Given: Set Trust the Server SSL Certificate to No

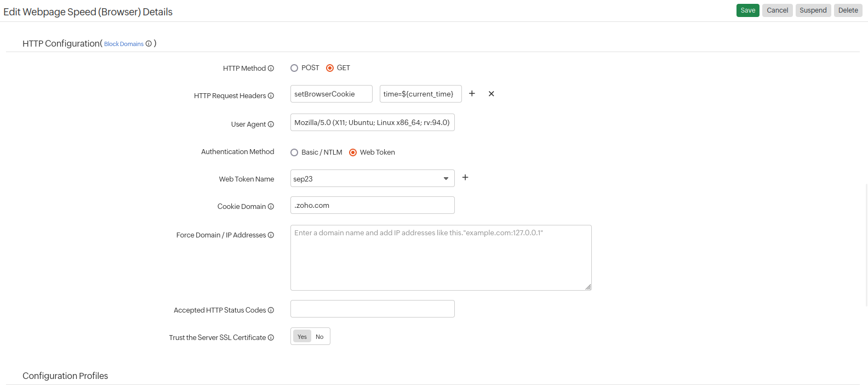Looking at the screenshot, I should click(319, 337).
